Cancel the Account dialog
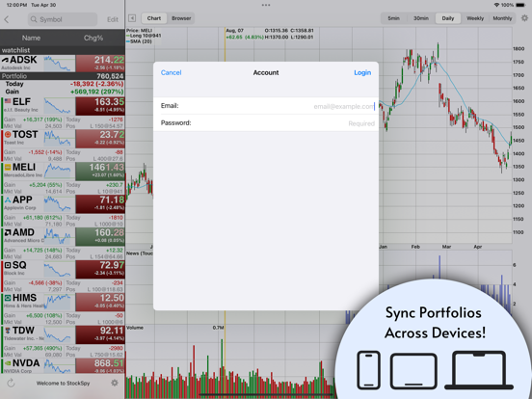The image size is (532, 399). coord(171,72)
